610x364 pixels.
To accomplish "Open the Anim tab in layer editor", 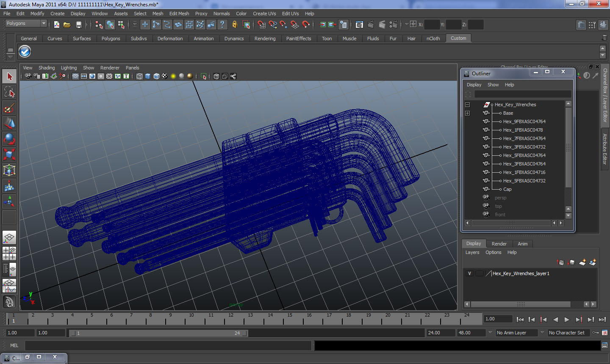I will point(523,244).
